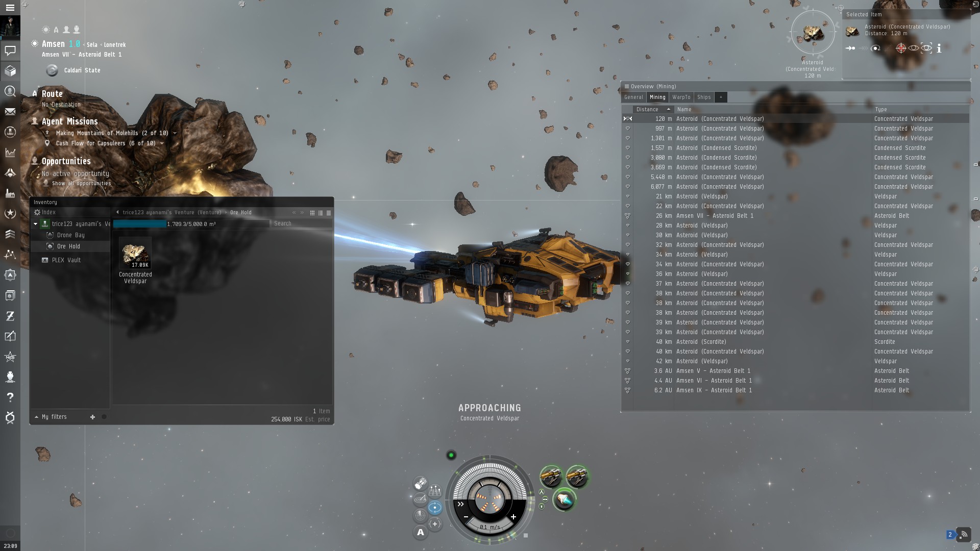Expand the trice123 ayanami's Venture tree
This screenshot has width=980, height=551.
click(x=35, y=223)
